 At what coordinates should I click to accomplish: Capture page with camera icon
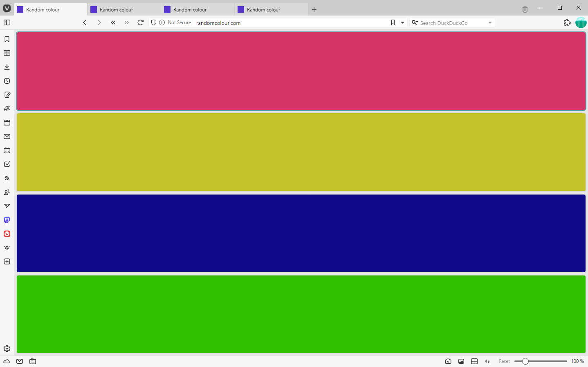click(448, 361)
